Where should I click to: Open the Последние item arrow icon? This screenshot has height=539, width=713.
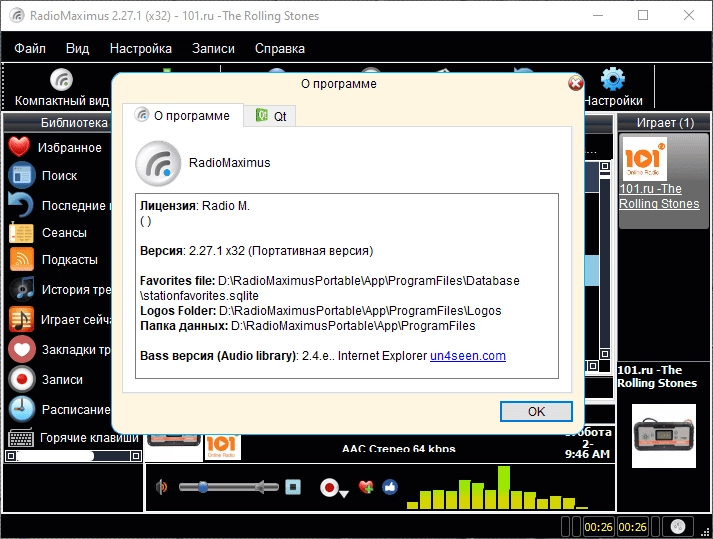point(21,205)
